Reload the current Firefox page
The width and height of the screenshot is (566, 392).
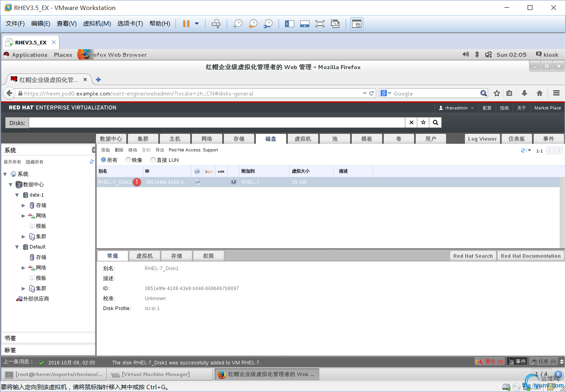(372, 93)
